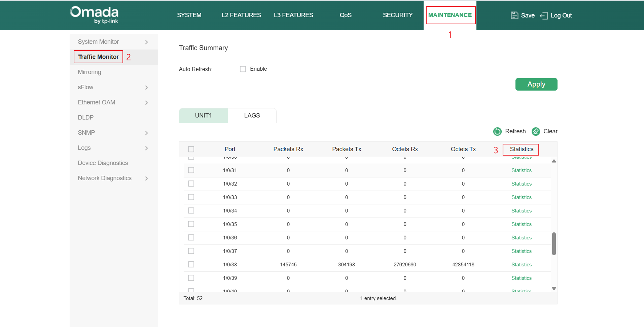Open the DLDP sidebar item
This screenshot has height=331, width=644.
coord(86,118)
